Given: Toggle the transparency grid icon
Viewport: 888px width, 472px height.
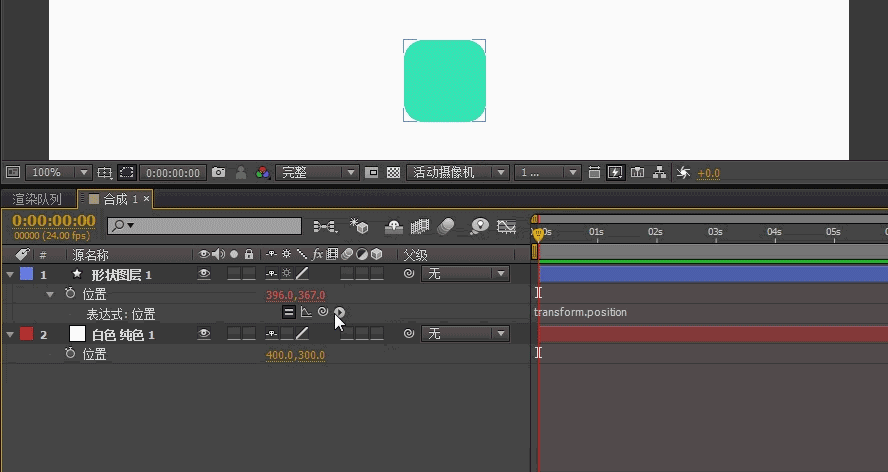Looking at the screenshot, I should pos(393,172).
